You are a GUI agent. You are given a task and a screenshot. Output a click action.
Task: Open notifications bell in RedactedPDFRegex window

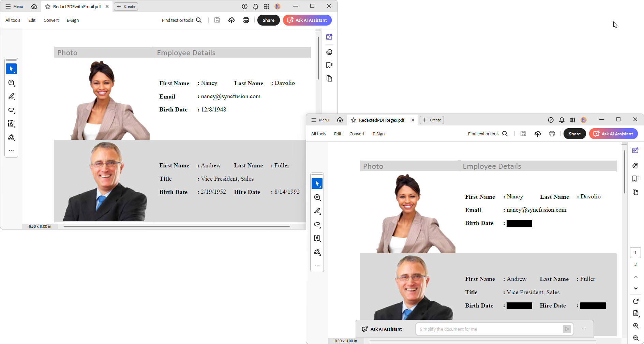561,120
